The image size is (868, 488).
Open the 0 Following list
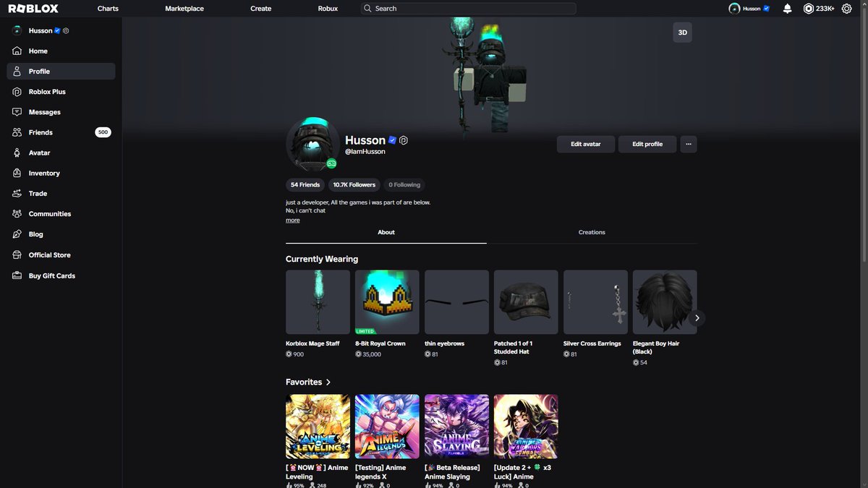404,185
